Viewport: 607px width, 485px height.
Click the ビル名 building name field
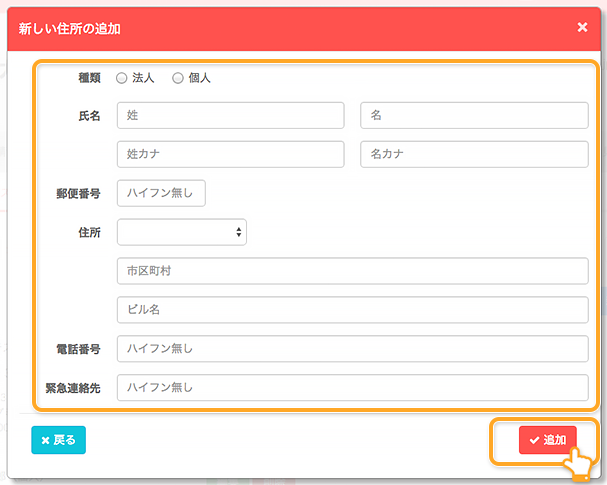[353, 310]
